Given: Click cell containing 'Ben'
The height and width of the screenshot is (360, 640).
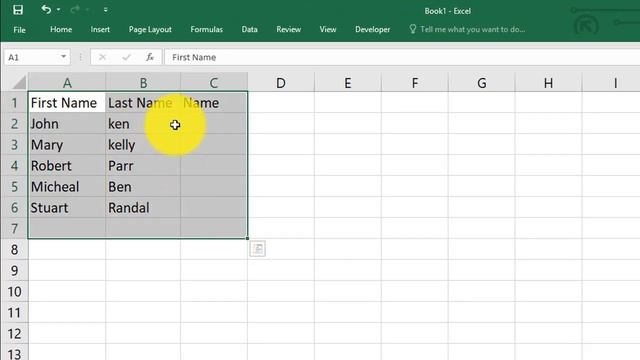Looking at the screenshot, I should click(143, 187).
